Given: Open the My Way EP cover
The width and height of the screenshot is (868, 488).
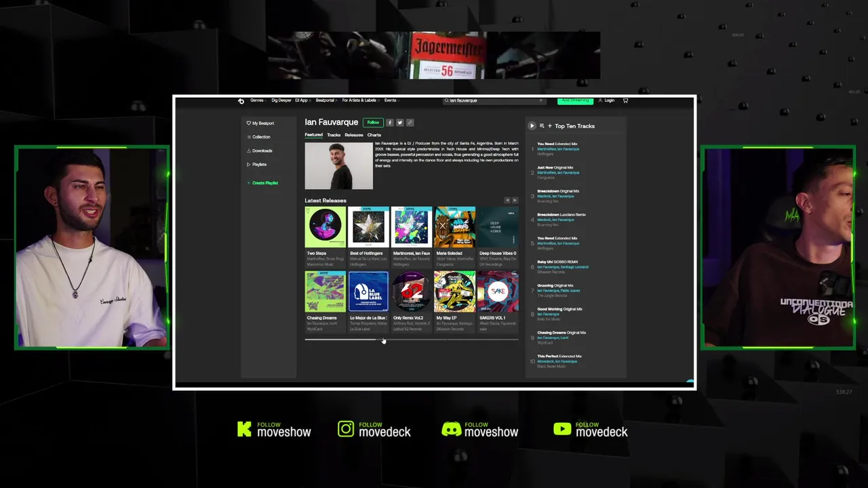Looking at the screenshot, I should [x=454, y=291].
